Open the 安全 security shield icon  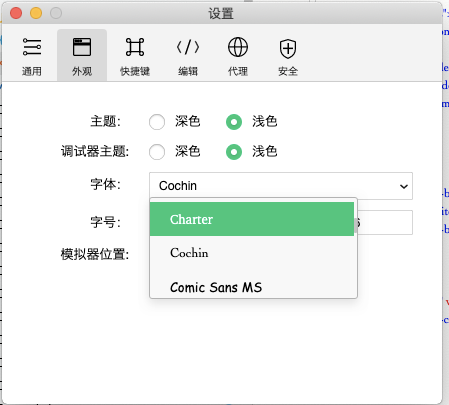(x=288, y=49)
